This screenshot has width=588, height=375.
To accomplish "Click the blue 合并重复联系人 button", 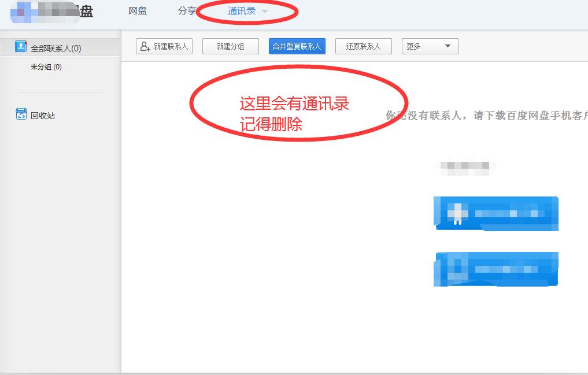I will point(297,46).
